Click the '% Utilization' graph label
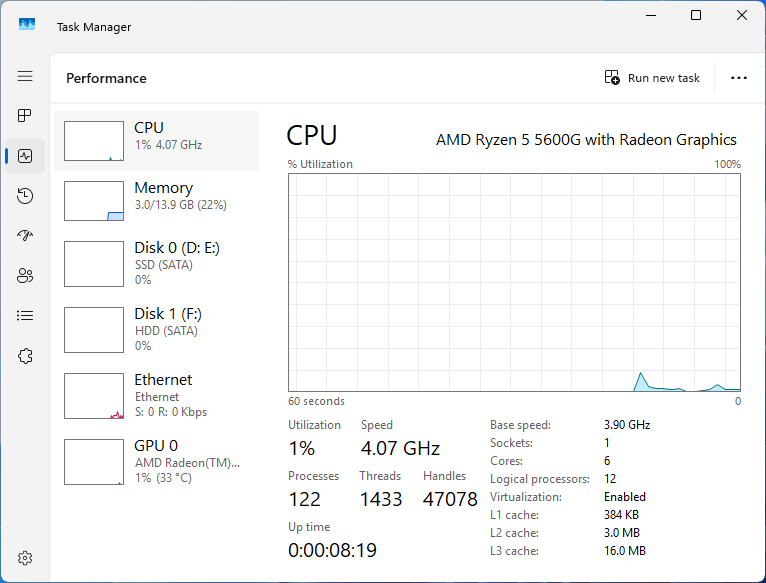Image resolution: width=766 pixels, height=583 pixels. click(320, 164)
